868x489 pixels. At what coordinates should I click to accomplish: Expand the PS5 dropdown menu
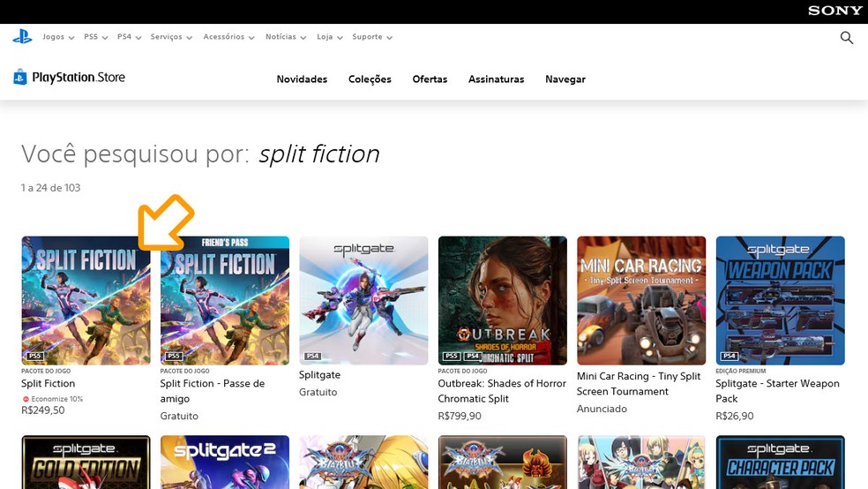[x=96, y=37]
